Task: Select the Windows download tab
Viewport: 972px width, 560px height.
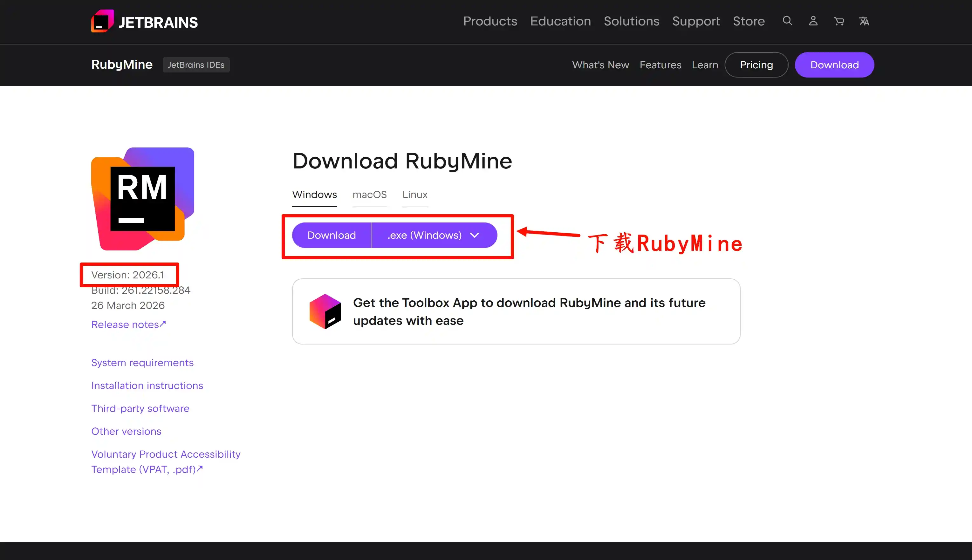Action: point(314,195)
